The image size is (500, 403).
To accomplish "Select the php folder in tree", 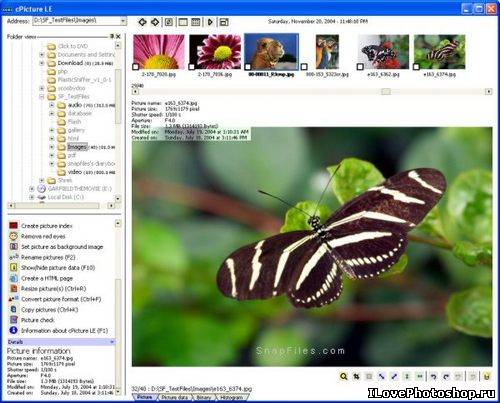I will click(63, 71).
